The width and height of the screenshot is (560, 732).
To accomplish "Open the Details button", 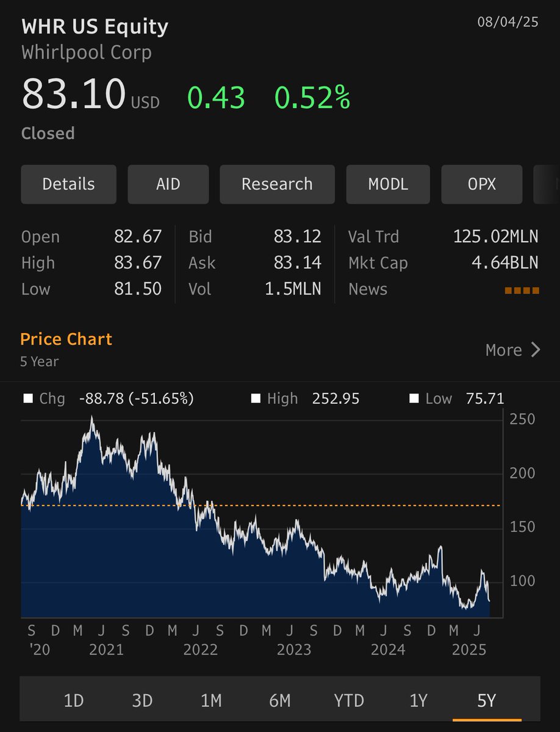I will click(x=68, y=184).
